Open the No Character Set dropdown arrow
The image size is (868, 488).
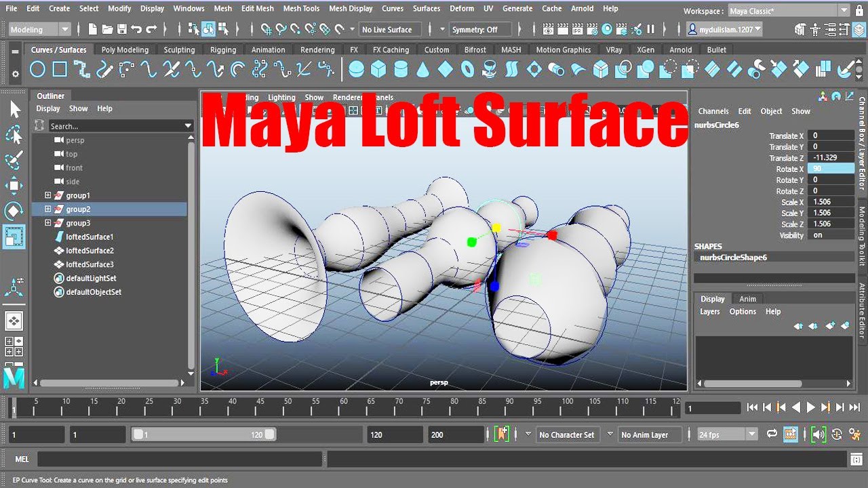coord(529,434)
